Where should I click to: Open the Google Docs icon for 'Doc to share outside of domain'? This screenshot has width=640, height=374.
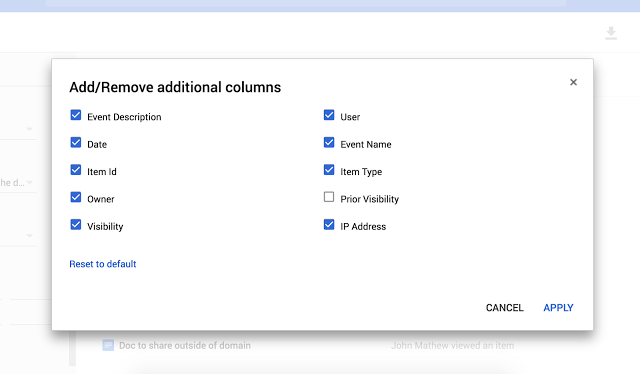(x=108, y=345)
